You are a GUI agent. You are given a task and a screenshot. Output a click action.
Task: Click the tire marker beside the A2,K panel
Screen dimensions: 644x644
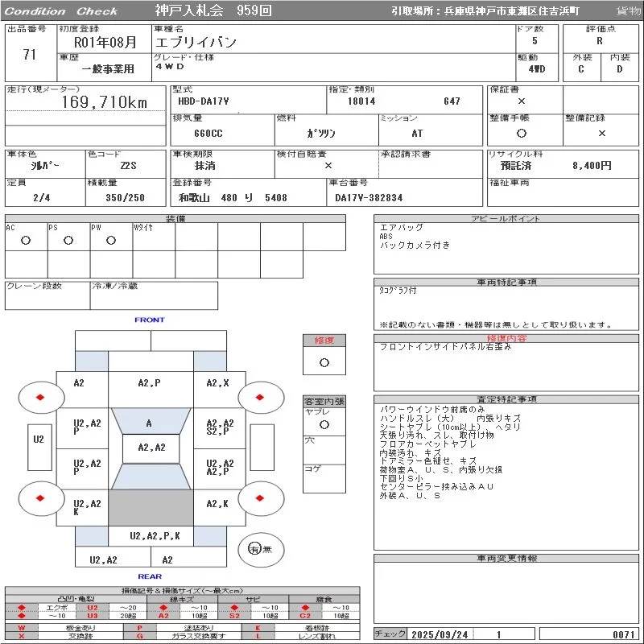[262, 499]
